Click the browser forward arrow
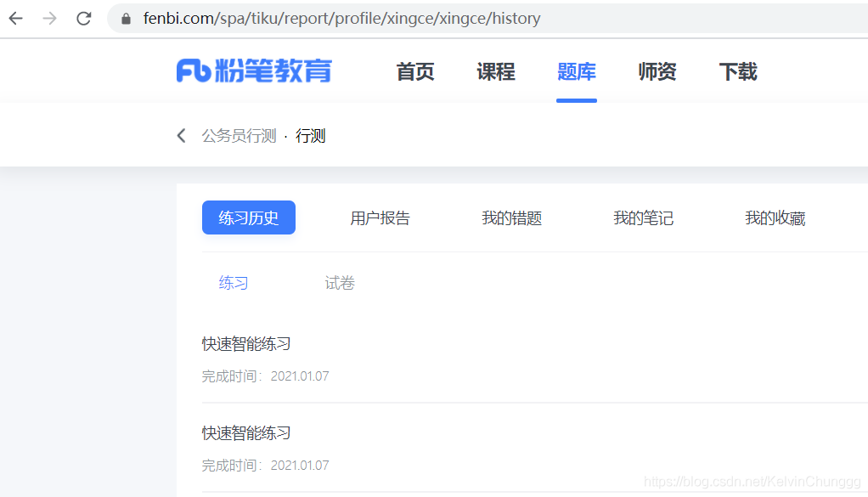868x497 pixels. (49, 18)
